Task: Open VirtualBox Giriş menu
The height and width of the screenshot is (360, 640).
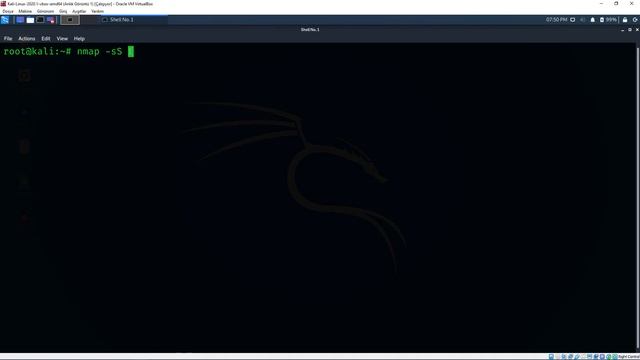Action: tap(63, 11)
